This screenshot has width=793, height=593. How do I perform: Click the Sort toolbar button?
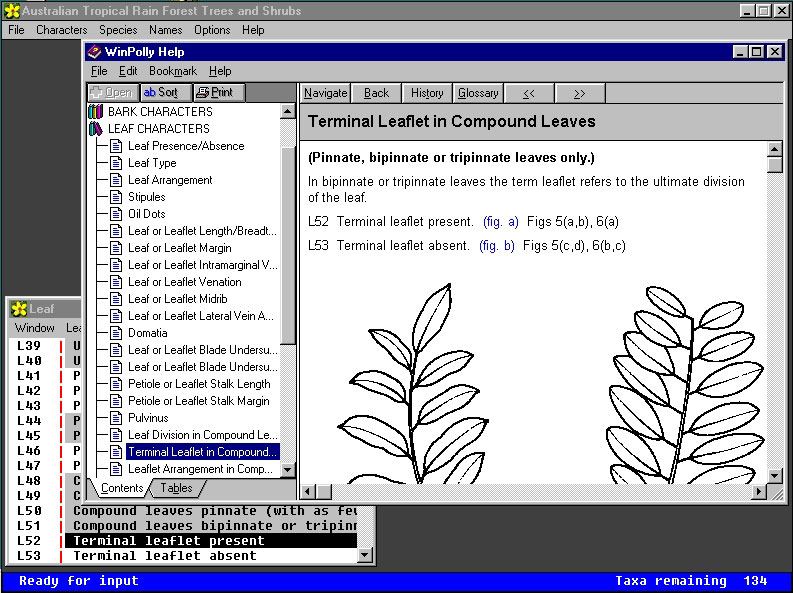[x=166, y=93]
